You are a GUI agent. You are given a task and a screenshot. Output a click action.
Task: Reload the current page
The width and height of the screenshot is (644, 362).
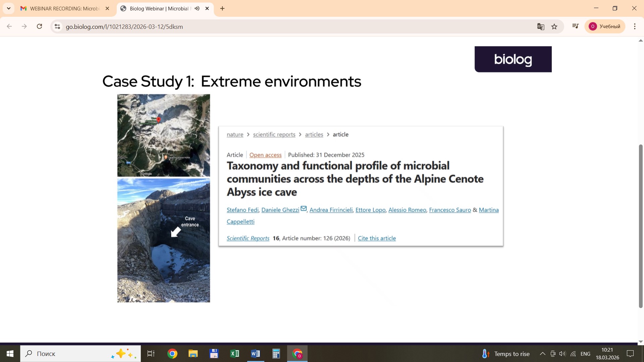tap(39, 26)
